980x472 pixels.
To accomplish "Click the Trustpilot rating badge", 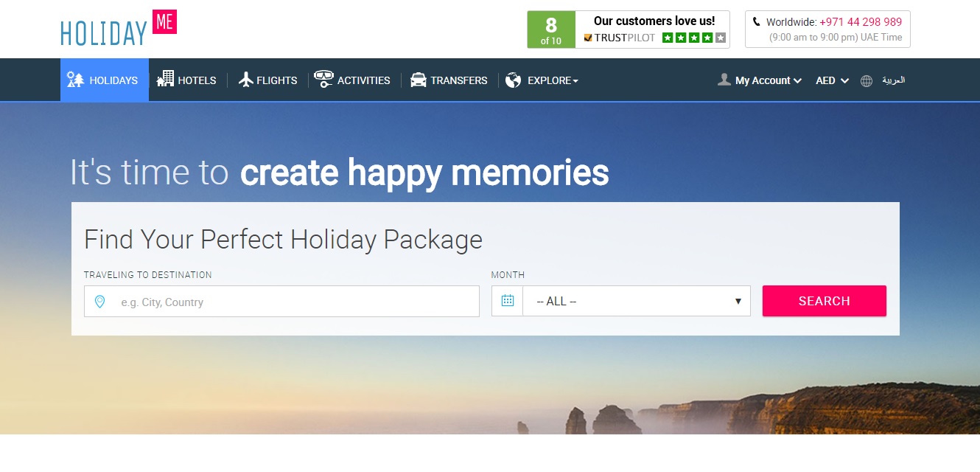I will pos(629,29).
